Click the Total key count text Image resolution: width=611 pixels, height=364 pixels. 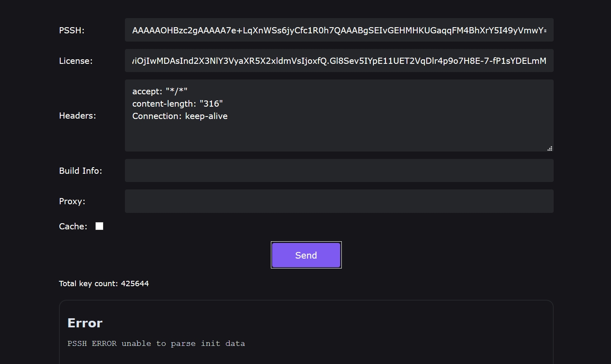click(x=104, y=284)
